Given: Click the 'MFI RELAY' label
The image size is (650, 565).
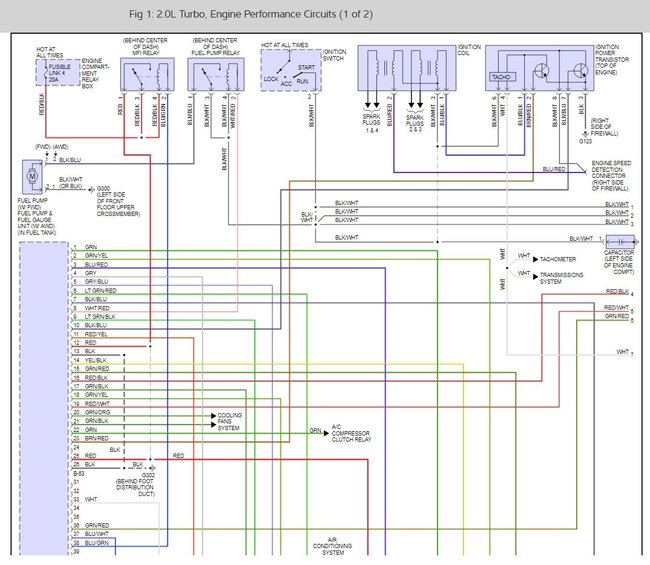Looking at the screenshot, I should click(x=146, y=53).
